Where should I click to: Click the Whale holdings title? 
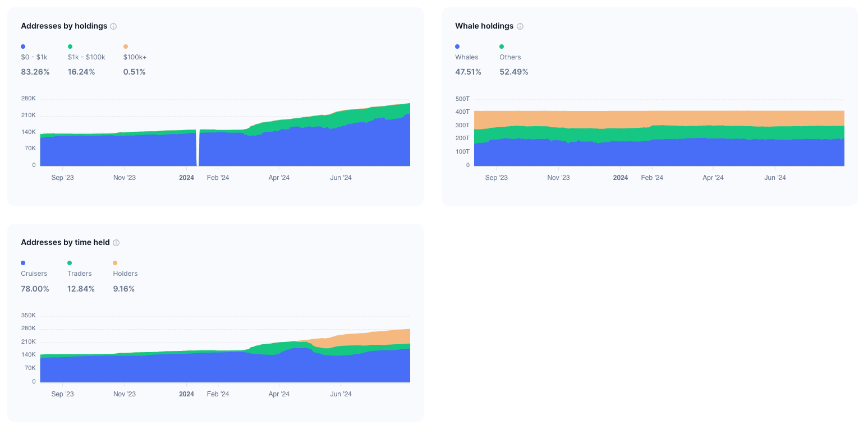pos(484,26)
